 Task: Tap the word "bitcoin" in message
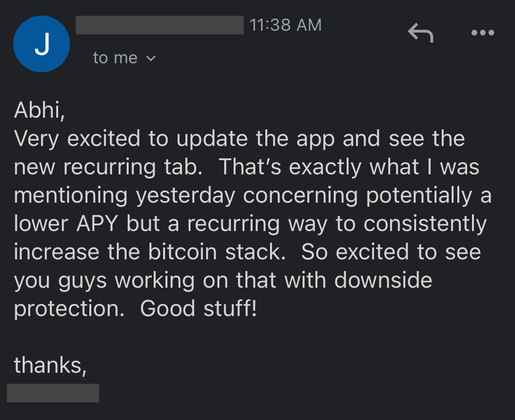[x=183, y=252]
